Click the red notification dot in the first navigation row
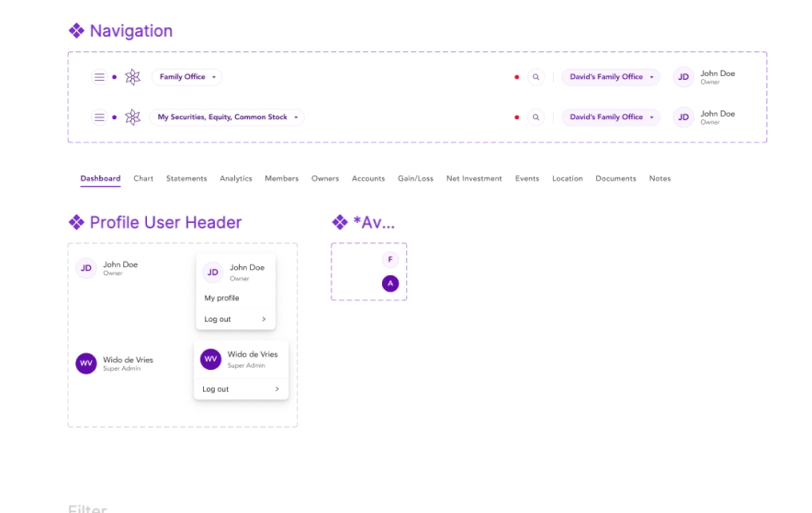Screen dimensions: 812x513 point(517,77)
